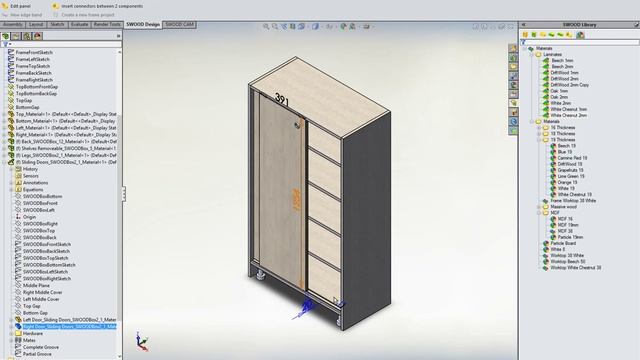Expand the Left Door_Sliding Doors component
Image resolution: width=640 pixels, height=360 pixels.
coord(11,320)
